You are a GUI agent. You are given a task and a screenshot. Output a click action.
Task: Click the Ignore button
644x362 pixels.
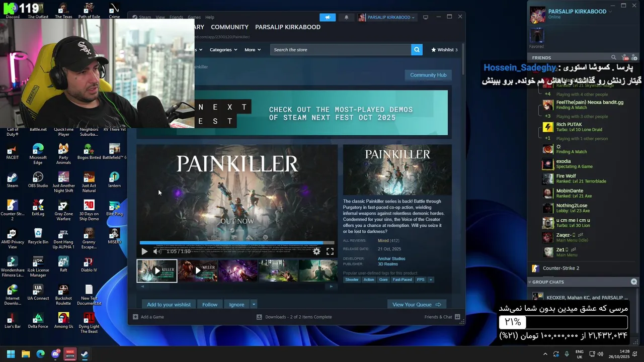pos(236,304)
